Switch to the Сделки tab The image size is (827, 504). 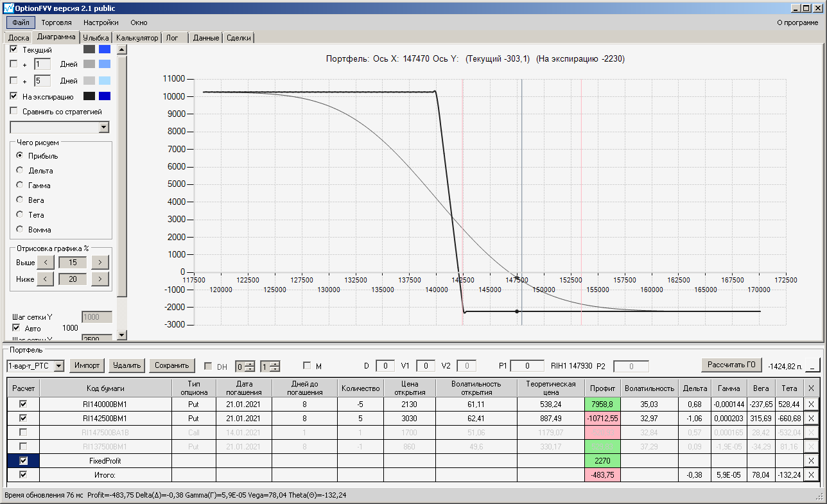coord(239,38)
